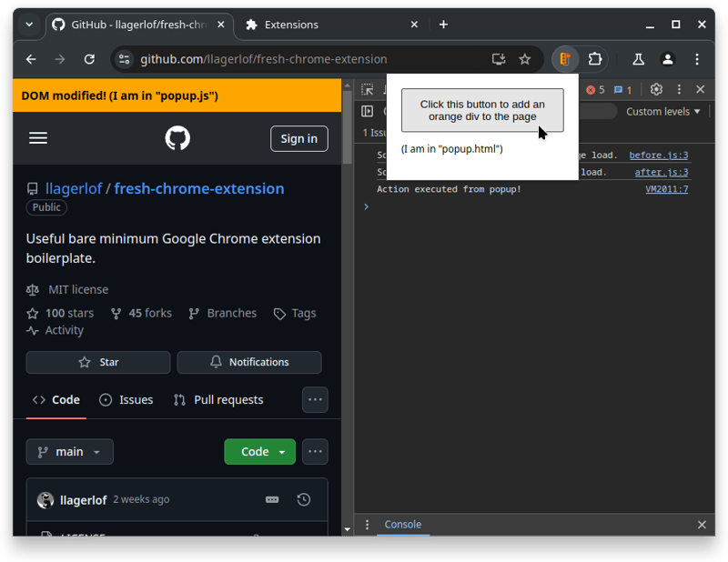
Task: Star the repository
Action: tap(98, 362)
